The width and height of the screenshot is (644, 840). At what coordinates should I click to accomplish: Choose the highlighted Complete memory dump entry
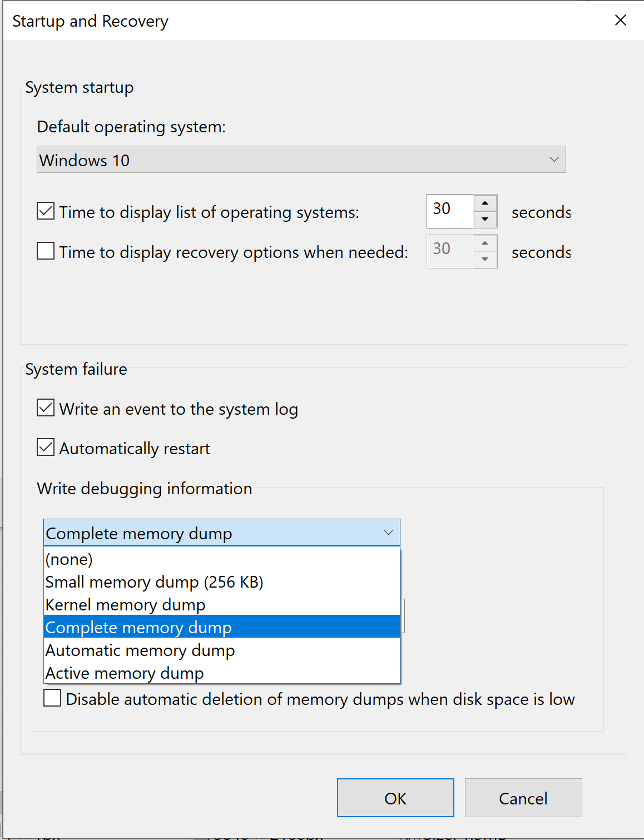pyautogui.click(x=138, y=627)
